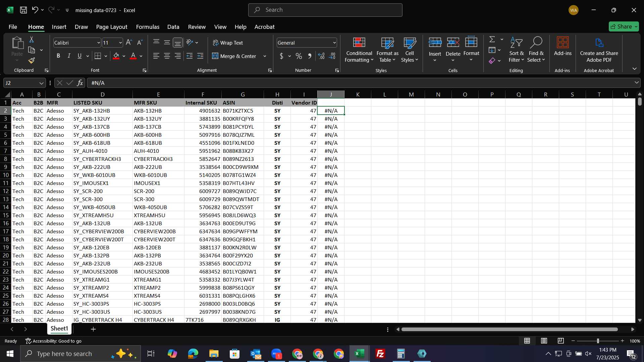Add a new sheet with plus icon
Screen dimensions: 644x362
click(x=93, y=329)
